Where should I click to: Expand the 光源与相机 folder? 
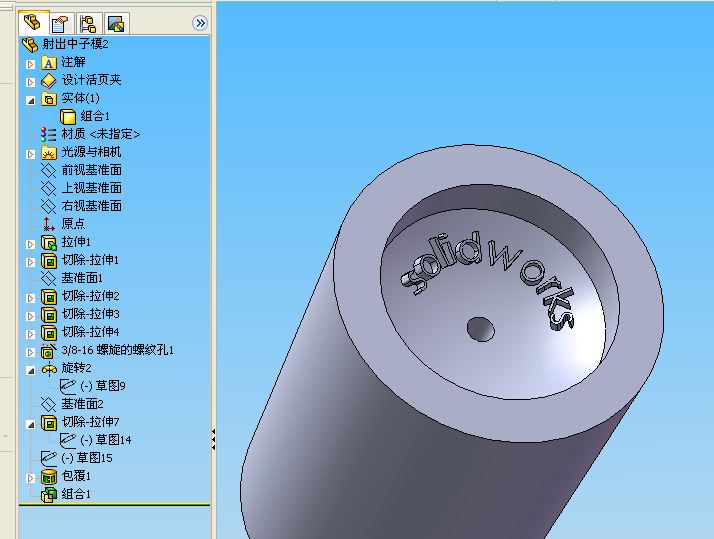coord(31,154)
